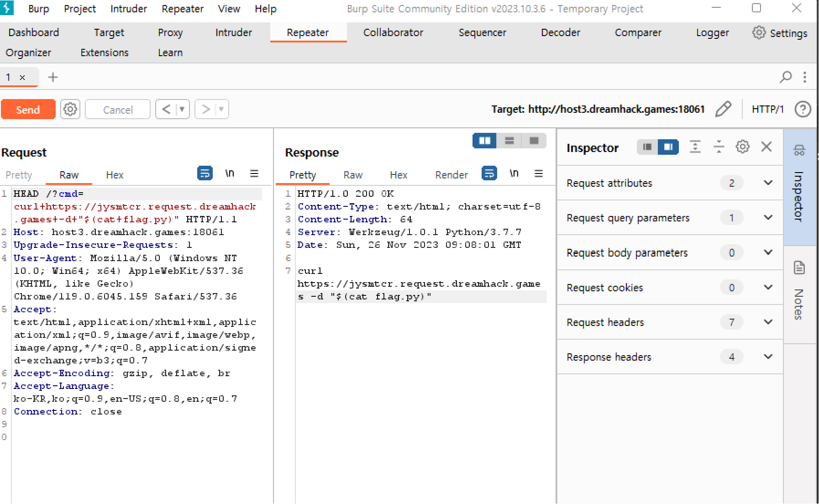Open Inspector settings gear

coord(743,147)
